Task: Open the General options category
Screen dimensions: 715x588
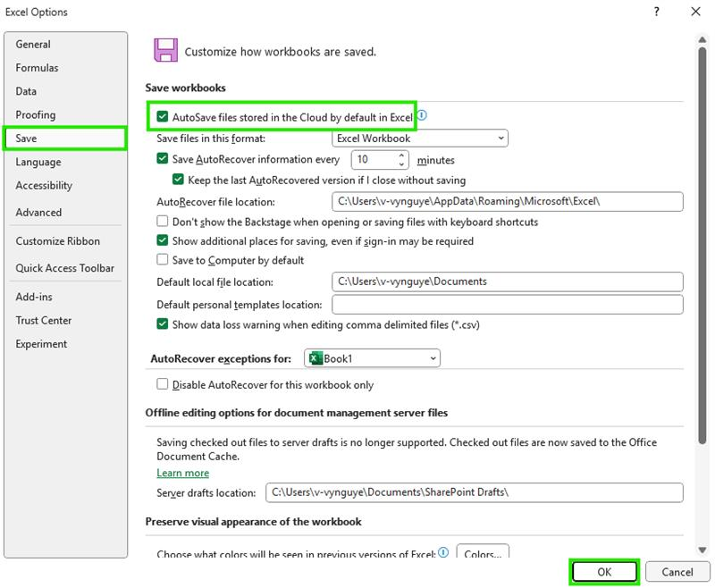Action: coord(33,44)
